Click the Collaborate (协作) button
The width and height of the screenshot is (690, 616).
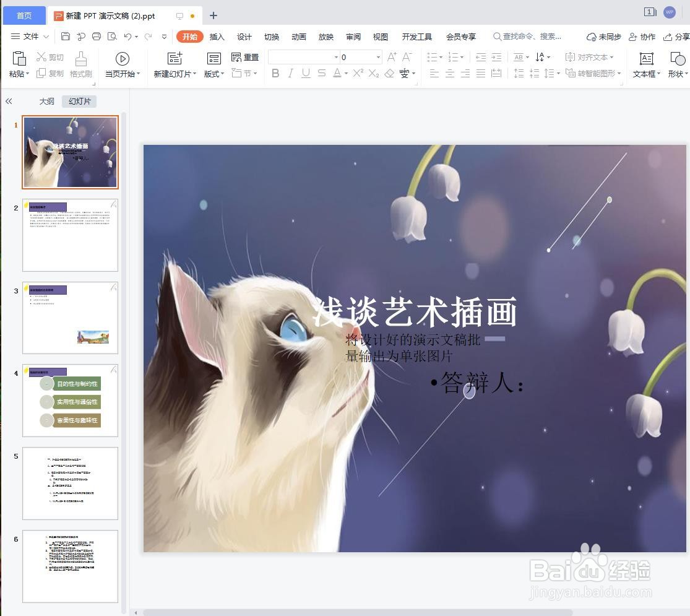pos(642,37)
